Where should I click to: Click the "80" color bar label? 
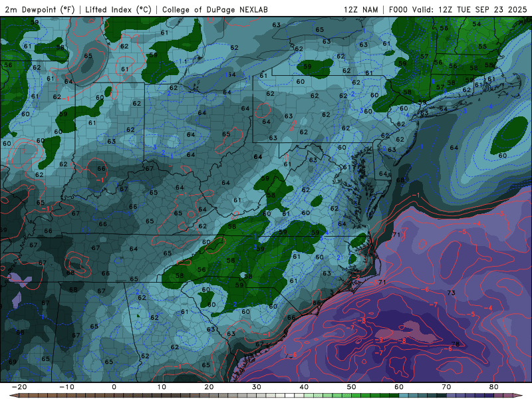click(494, 387)
